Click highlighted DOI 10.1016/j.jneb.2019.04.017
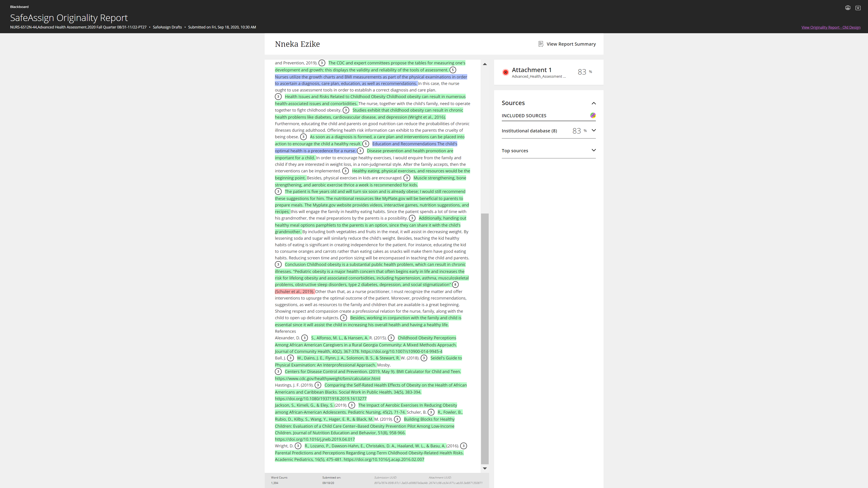868x488 pixels. [315, 439]
